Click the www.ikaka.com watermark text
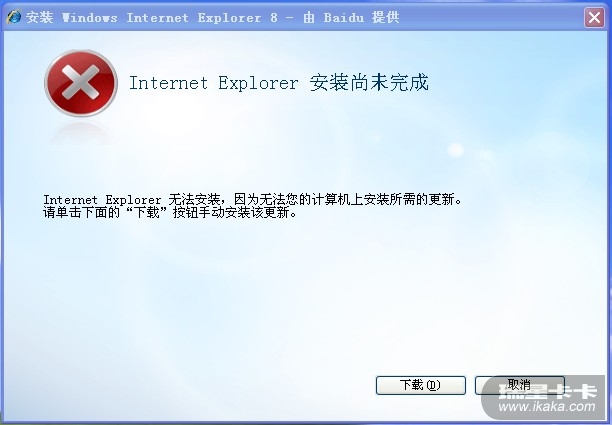The height and width of the screenshot is (425, 612). [547, 407]
